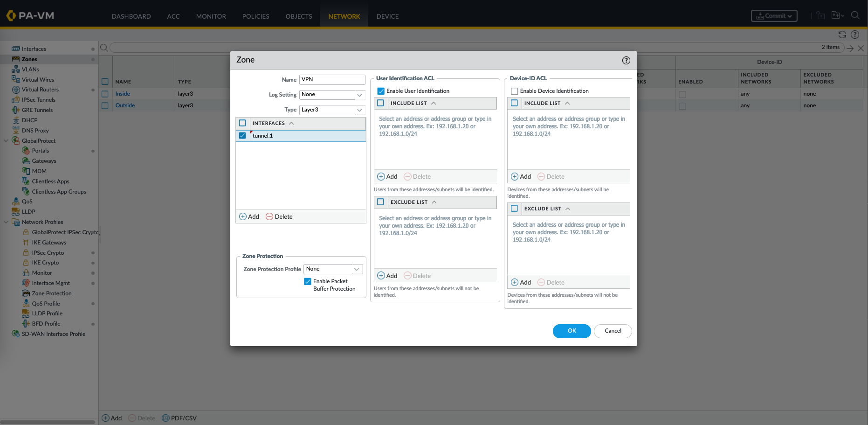This screenshot has height=425, width=868.
Task: Open the OBJECTS tab
Action: [299, 16]
